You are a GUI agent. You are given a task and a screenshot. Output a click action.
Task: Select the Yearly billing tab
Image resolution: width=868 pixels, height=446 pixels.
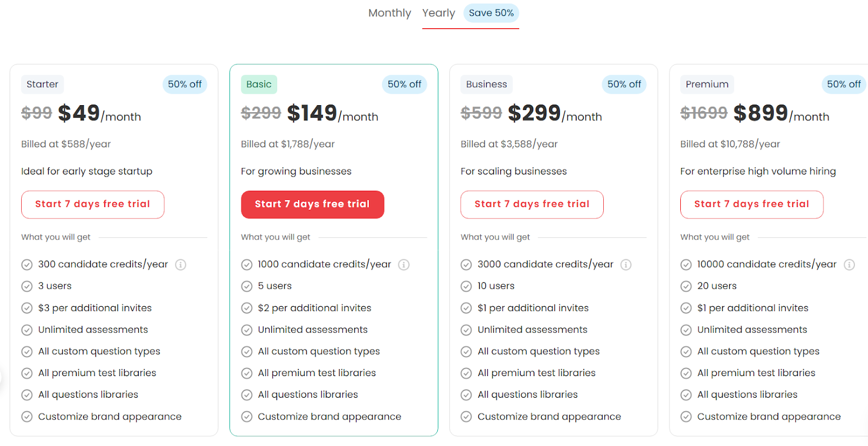[438, 13]
